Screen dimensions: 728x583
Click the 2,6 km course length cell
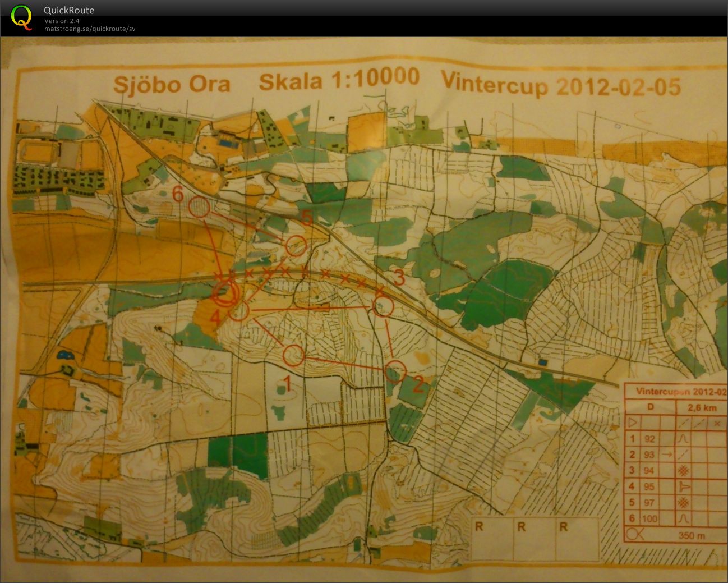tap(701, 407)
